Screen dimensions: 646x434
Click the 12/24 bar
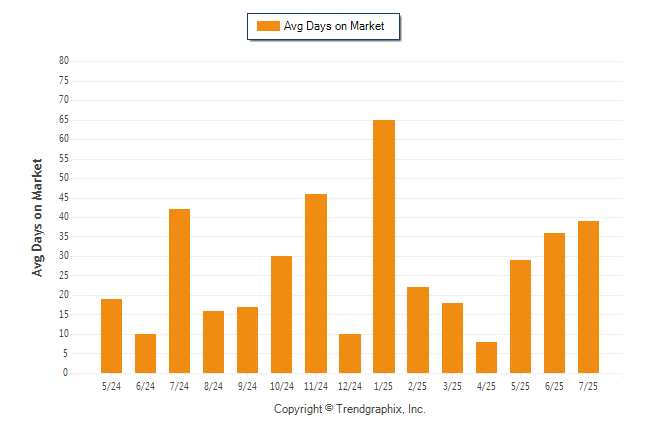click(350, 353)
